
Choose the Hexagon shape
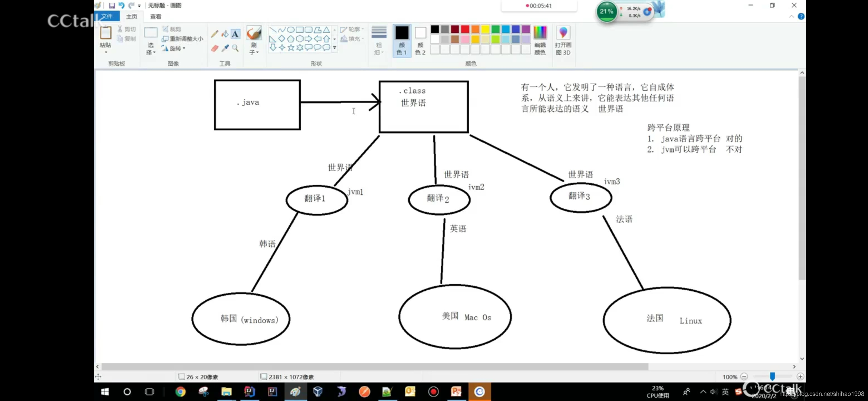click(x=300, y=39)
